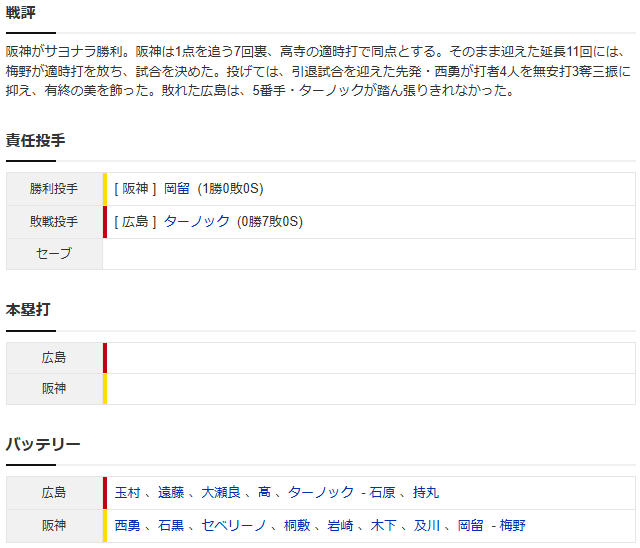Open 西勇 pitcher link
The width and height of the screenshot is (640, 548).
coord(127,526)
